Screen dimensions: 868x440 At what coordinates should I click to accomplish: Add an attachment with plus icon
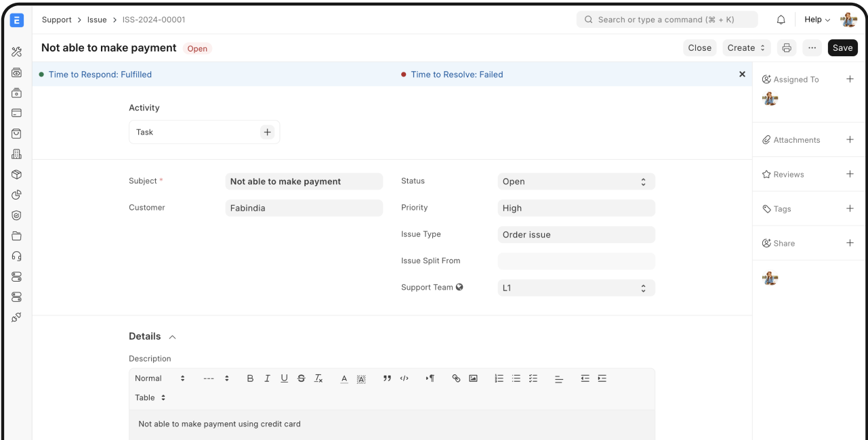(850, 139)
